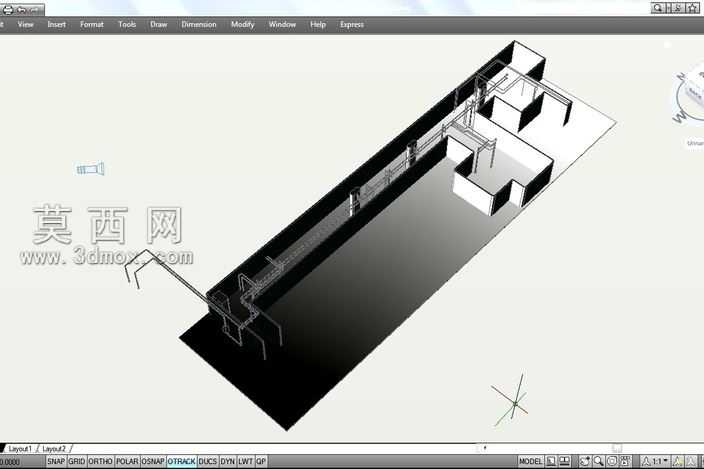
Task: Click the W direction on the ViewCube compass
Action: (x=678, y=117)
